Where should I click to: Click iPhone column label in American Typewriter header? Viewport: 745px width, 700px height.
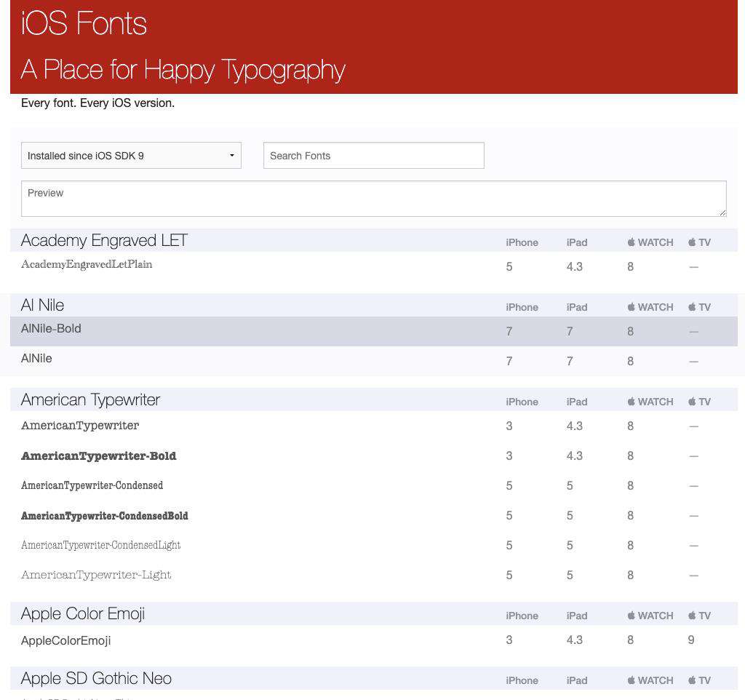pos(522,402)
